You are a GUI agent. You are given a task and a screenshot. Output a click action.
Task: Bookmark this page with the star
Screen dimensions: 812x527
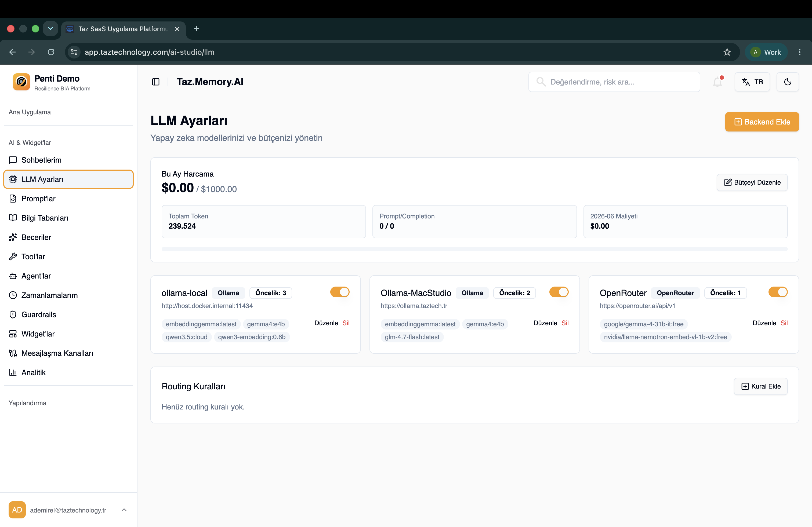pos(727,52)
